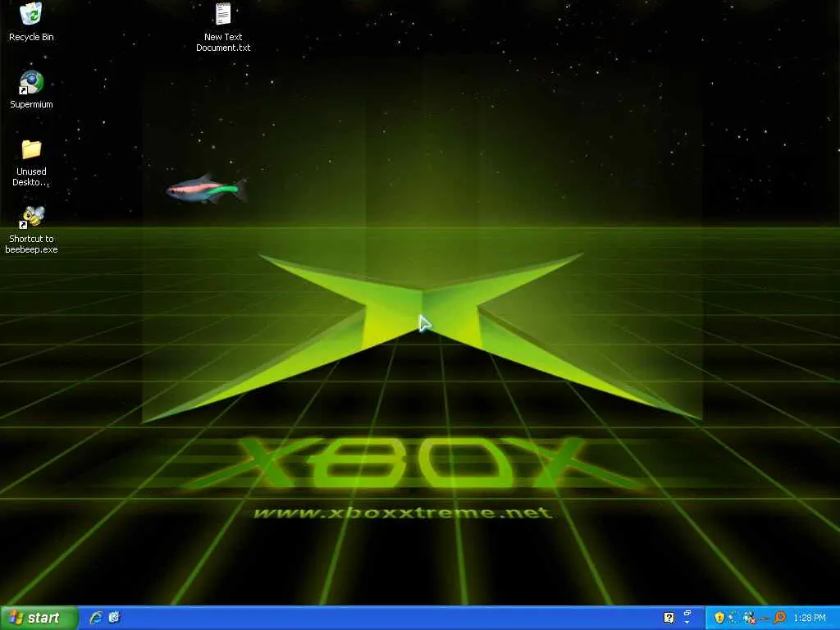The width and height of the screenshot is (840, 630).
Task: Click the Show Desktop Quick Launch icon
Action: pos(114,618)
